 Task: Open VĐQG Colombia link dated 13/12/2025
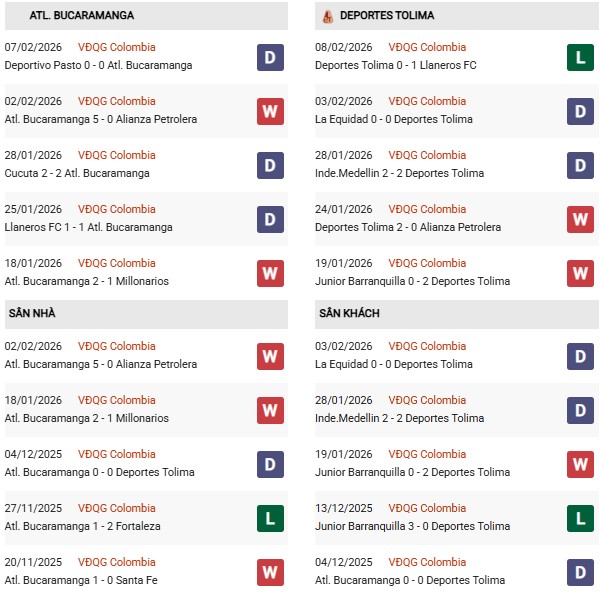(427, 508)
